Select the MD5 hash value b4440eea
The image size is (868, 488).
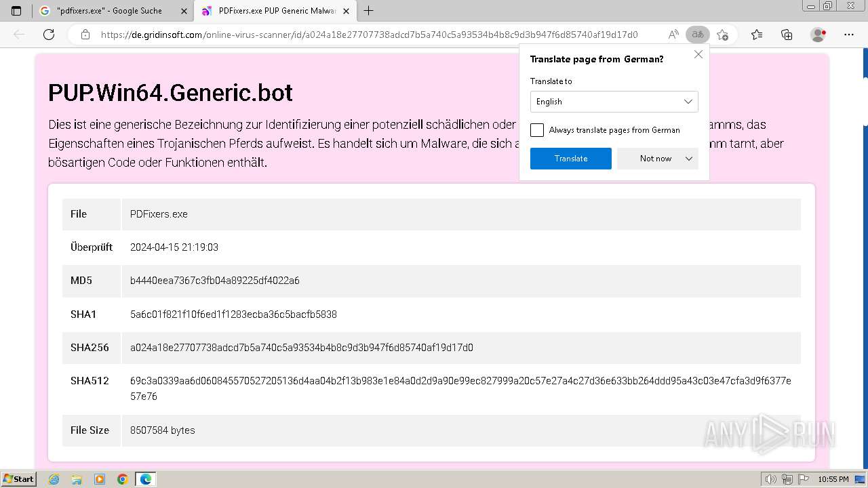point(215,281)
